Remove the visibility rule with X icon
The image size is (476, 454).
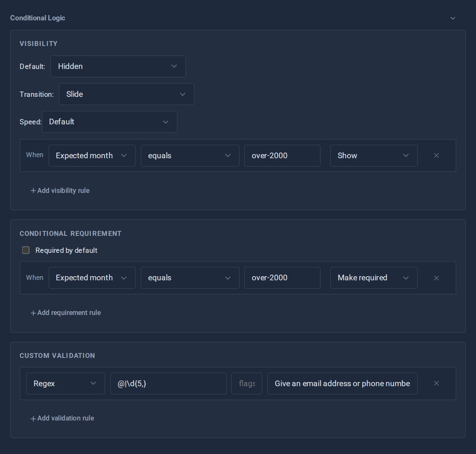[x=436, y=156]
